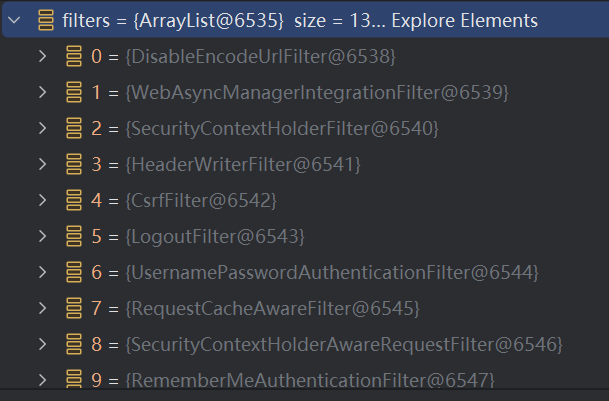Viewport: 609px width, 401px height.
Task: Expand the DisableEncodeUrlFilter element
Action: point(42,56)
